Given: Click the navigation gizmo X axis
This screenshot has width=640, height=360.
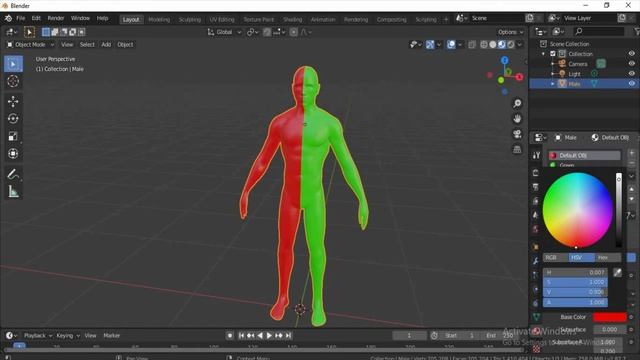Looking at the screenshot, I should [x=519, y=77].
